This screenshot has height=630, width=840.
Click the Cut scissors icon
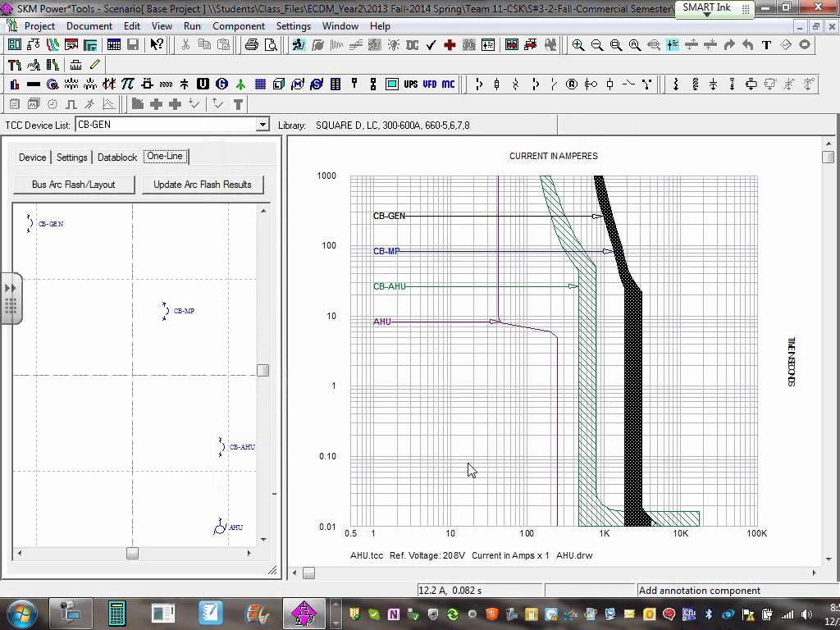tap(185, 44)
